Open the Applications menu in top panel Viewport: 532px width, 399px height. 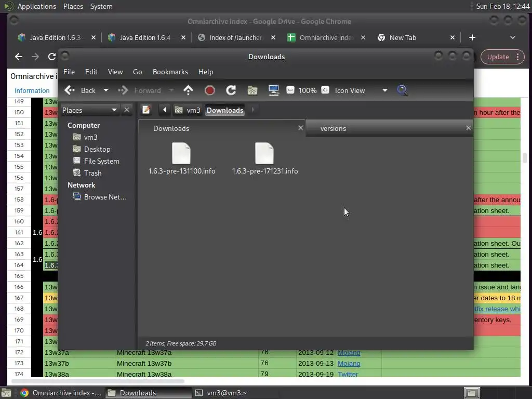click(x=37, y=6)
